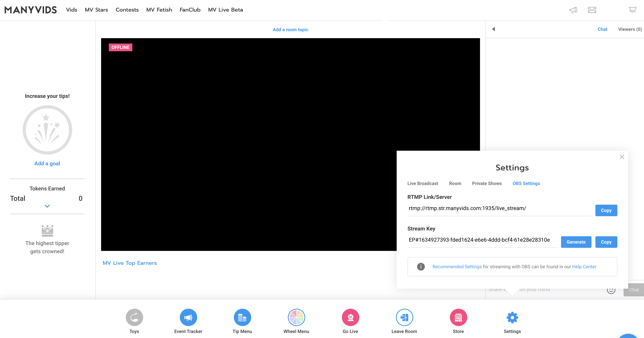Open the messages envelope icon
Screen dimensions: 644x338
[592, 10]
